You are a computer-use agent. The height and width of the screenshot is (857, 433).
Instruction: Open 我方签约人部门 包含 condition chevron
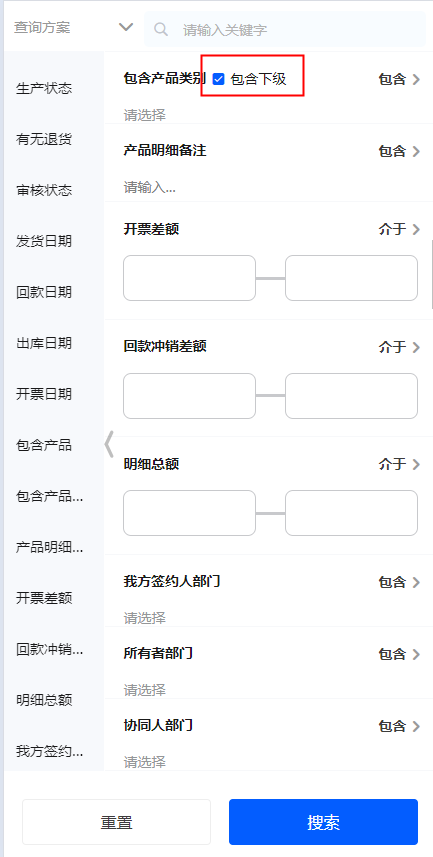416,582
